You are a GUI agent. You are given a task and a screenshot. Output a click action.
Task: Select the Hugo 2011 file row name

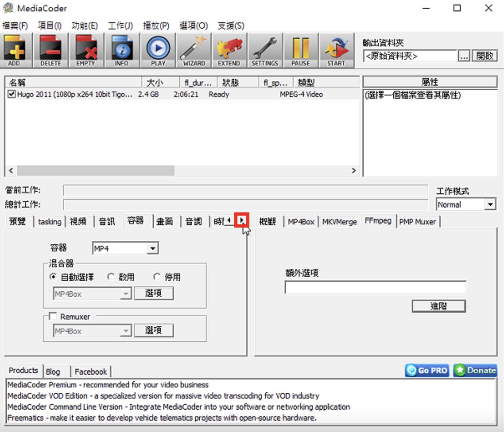[75, 94]
